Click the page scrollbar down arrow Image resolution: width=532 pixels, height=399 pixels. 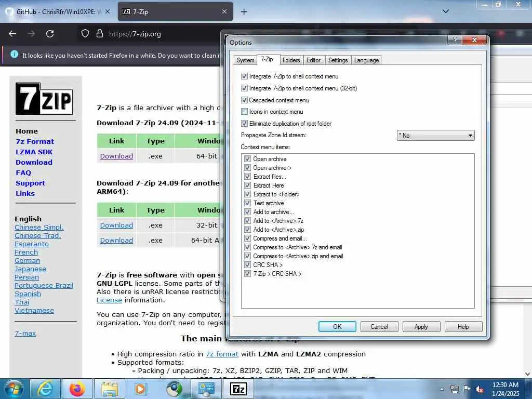click(528, 374)
